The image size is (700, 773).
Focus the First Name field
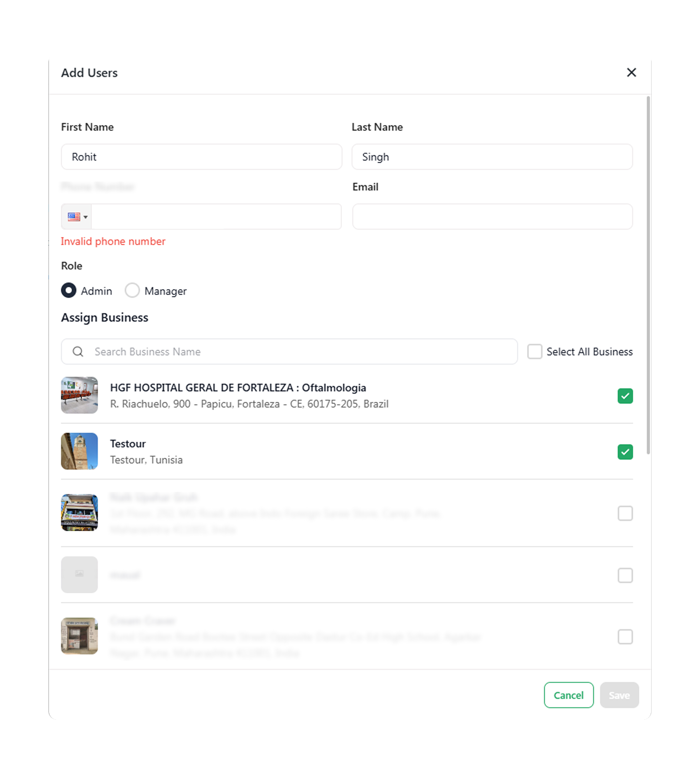(201, 157)
